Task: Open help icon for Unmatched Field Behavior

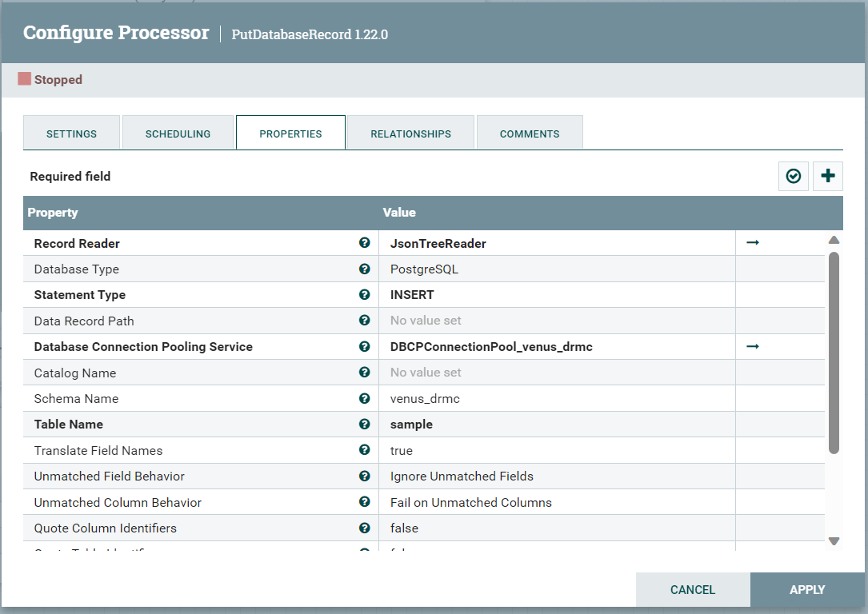Action: [364, 476]
